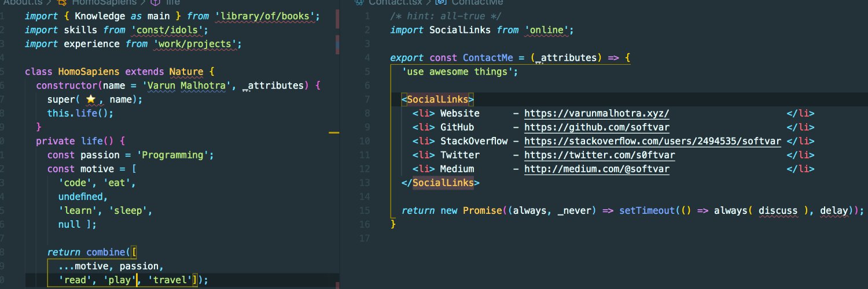The width and height of the screenshot is (868, 289).
Task: Click the Promise constructor name
Action: (483, 210)
